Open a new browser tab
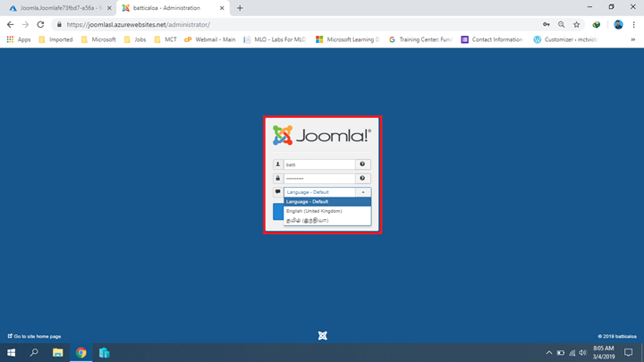 coord(240,8)
